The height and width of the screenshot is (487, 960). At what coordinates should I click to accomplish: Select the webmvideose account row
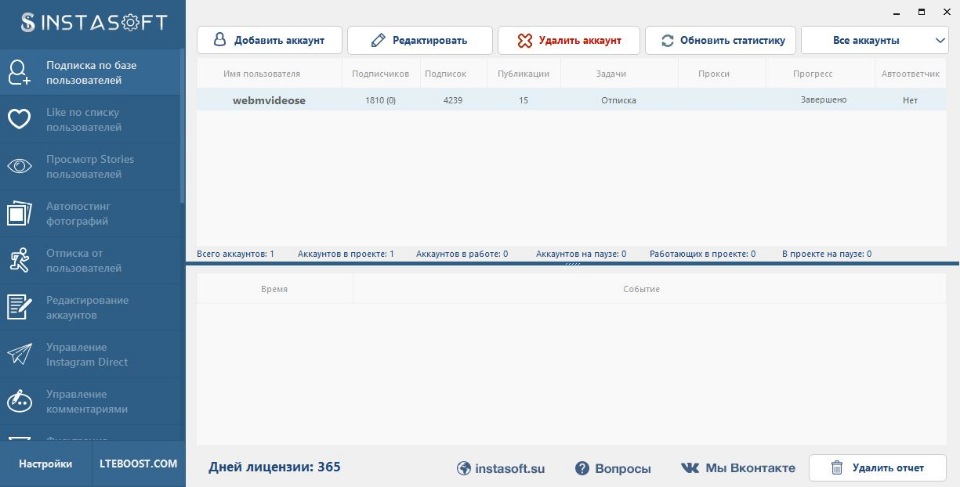tap(571, 100)
